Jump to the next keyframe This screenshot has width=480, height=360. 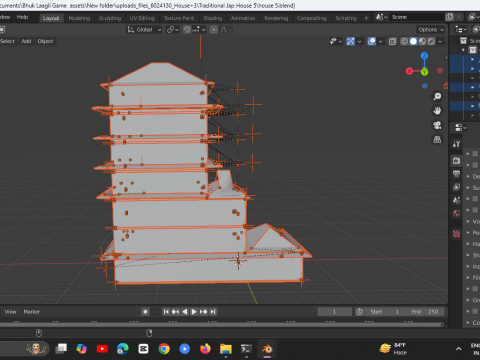pos(203,312)
